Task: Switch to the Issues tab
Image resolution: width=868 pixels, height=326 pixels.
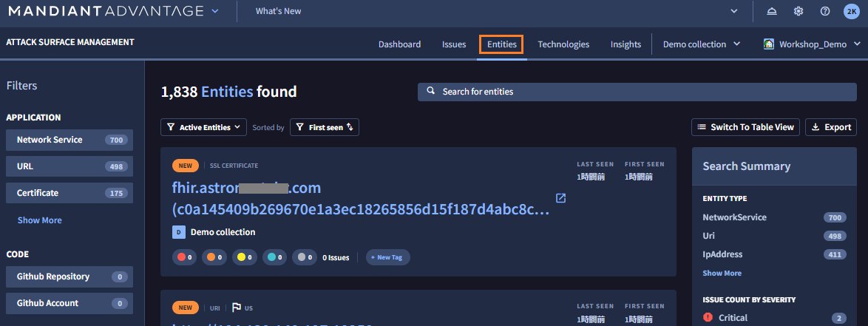Action: [454, 44]
